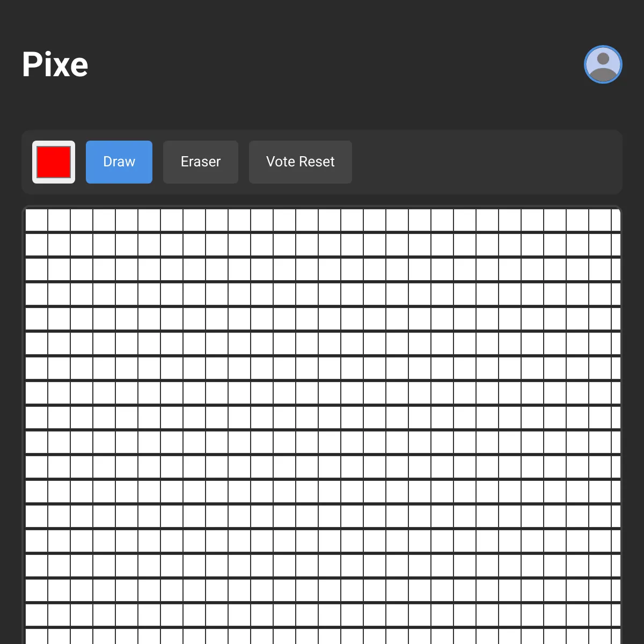Change color via the swatch in the toolbar
This screenshot has height=644, width=644.
53,162
